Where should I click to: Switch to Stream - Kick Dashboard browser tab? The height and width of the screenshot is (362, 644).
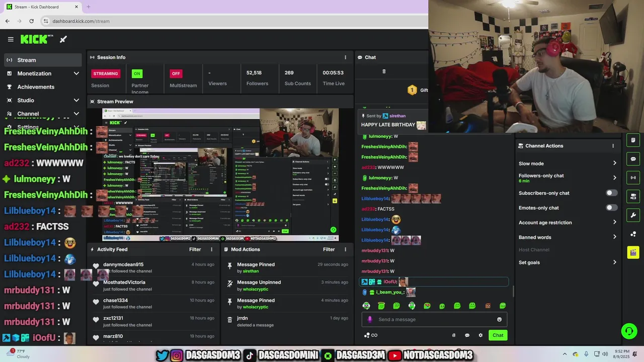(x=43, y=7)
